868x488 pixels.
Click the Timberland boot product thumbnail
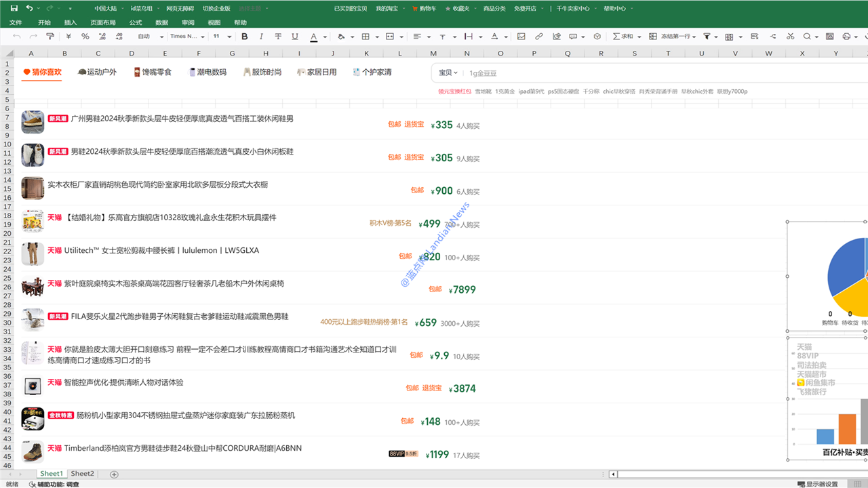pos(33,451)
